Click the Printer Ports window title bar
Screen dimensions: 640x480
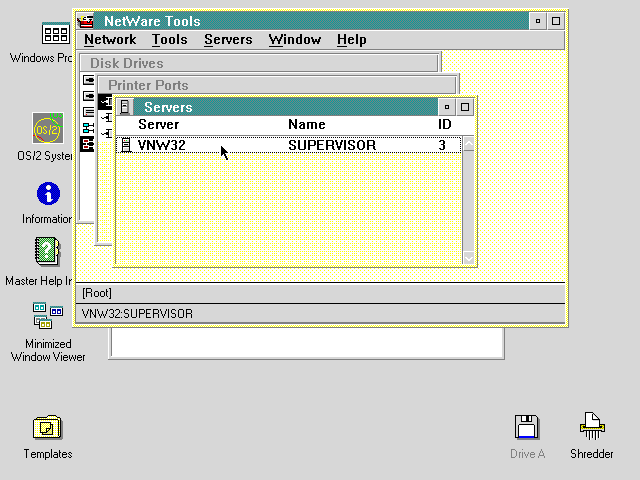point(277,85)
